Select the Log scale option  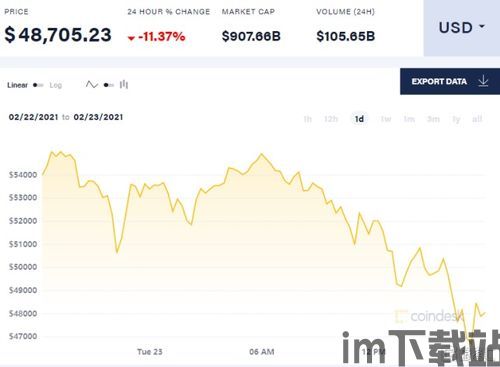point(56,85)
